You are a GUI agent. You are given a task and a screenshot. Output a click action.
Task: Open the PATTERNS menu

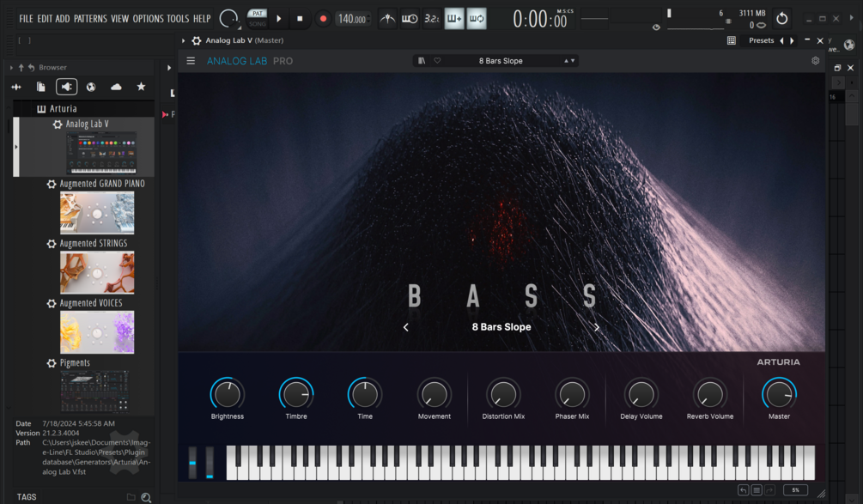(x=90, y=19)
